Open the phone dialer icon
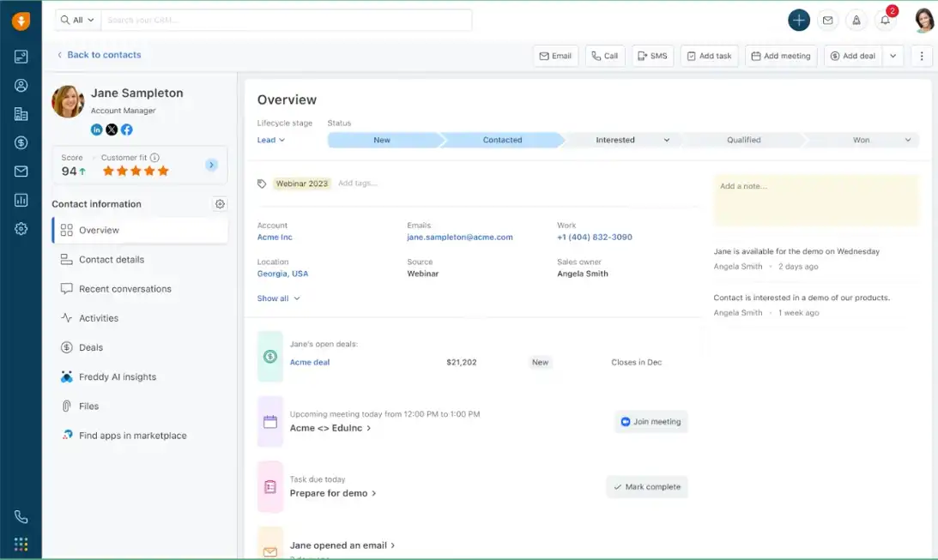This screenshot has height=560, width=938. click(21, 516)
